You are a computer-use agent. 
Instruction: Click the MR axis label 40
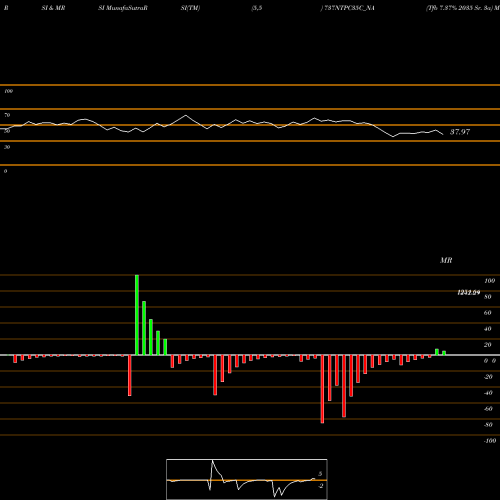[488, 329]
